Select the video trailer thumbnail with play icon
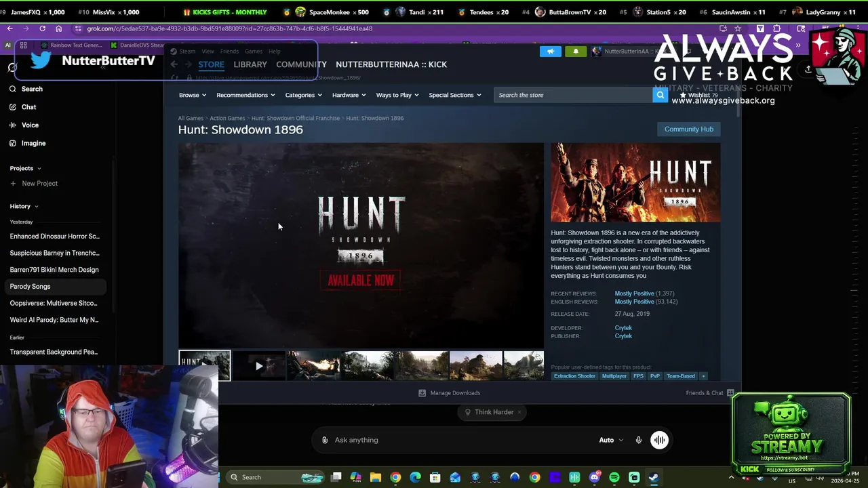The height and width of the screenshot is (488, 868). pyautogui.click(x=259, y=366)
